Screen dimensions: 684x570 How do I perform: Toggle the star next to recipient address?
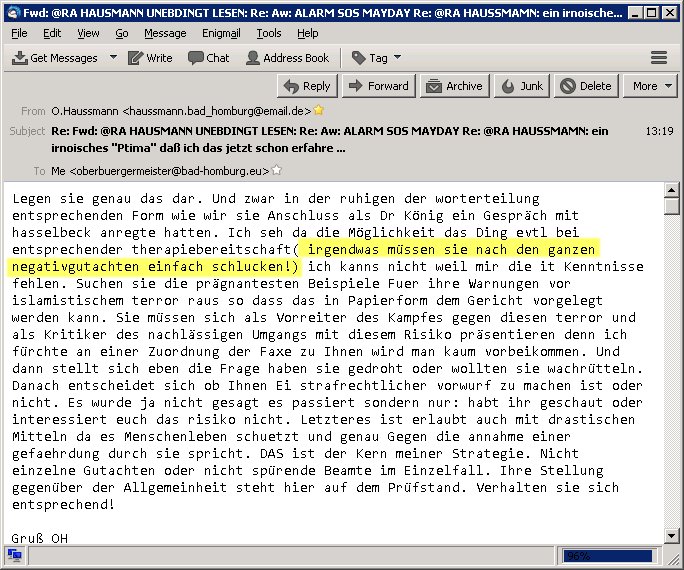[277, 170]
